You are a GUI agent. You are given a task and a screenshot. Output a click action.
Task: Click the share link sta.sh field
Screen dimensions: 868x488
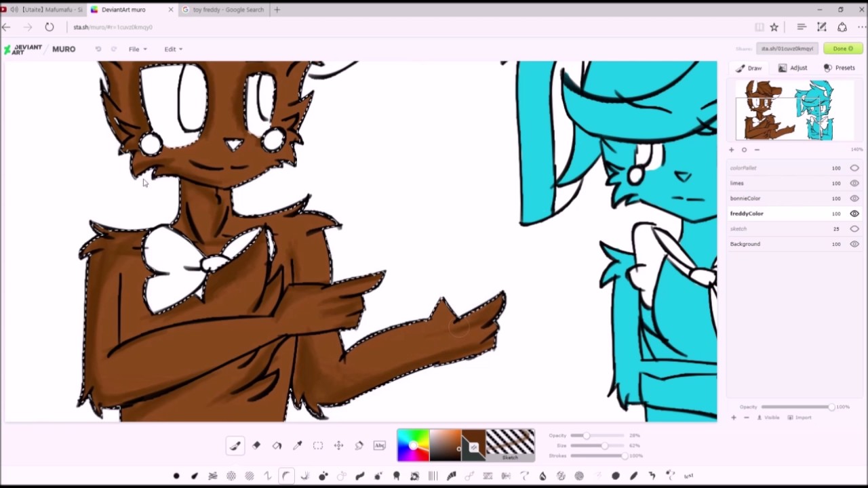pos(787,49)
